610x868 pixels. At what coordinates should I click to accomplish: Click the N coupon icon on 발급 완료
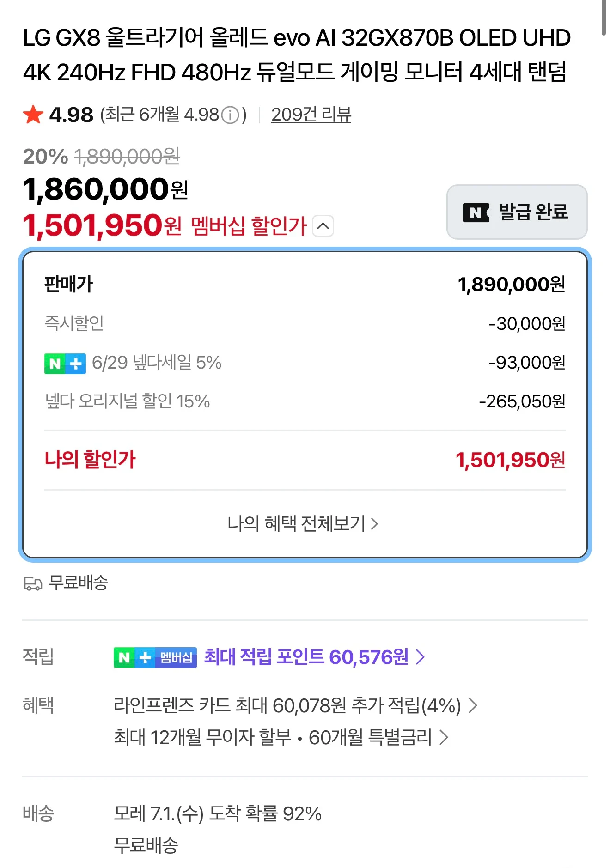tap(476, 212)
